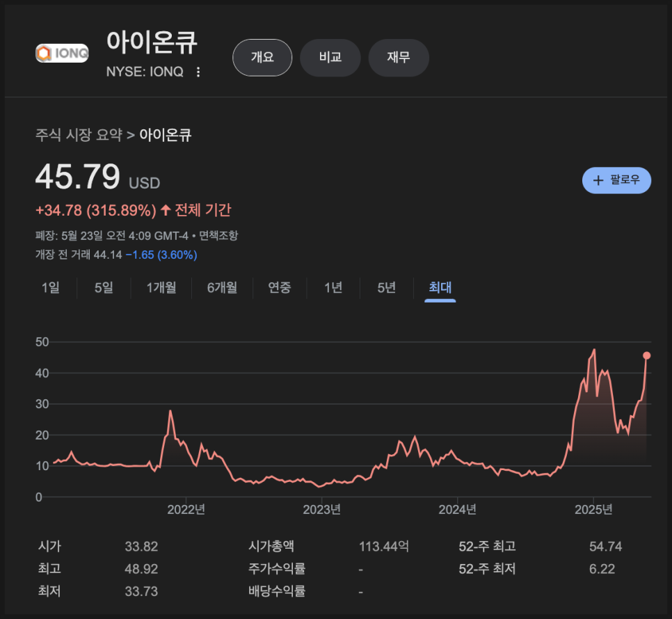Click the red endpoint marker on the price chart
Image resolution: width=672 pixels, height=619 pixels.
(x=647, y=355)
